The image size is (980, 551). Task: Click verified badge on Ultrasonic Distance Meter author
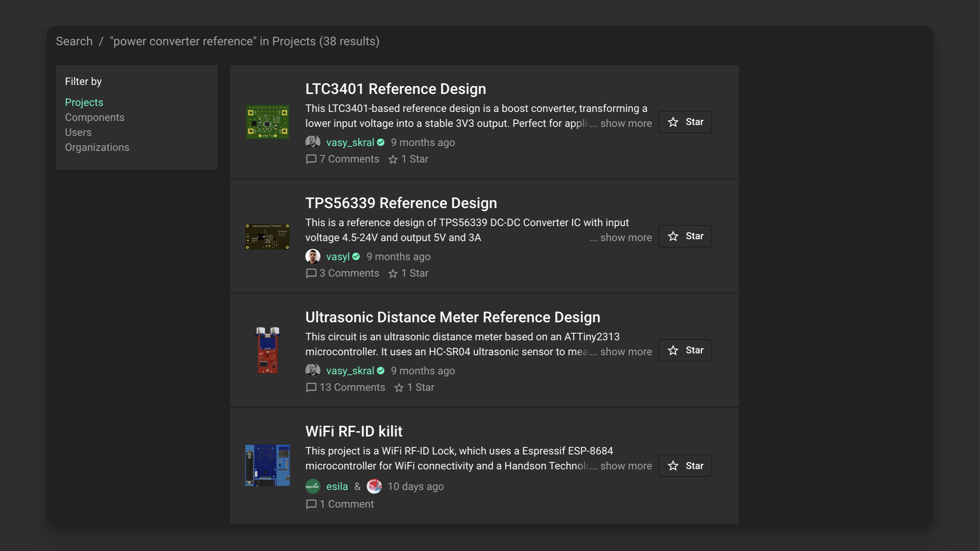tap(380, 370)
